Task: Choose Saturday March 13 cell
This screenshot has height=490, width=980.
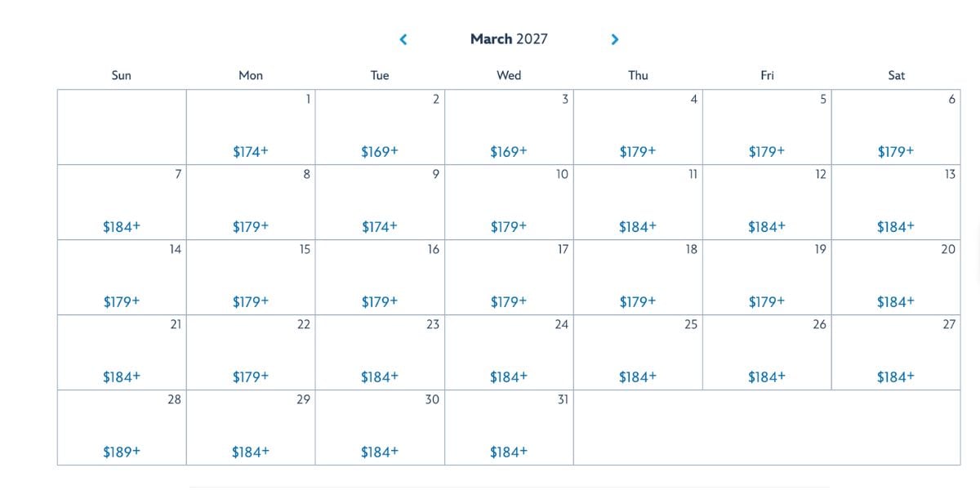Action: pos(896,203)
